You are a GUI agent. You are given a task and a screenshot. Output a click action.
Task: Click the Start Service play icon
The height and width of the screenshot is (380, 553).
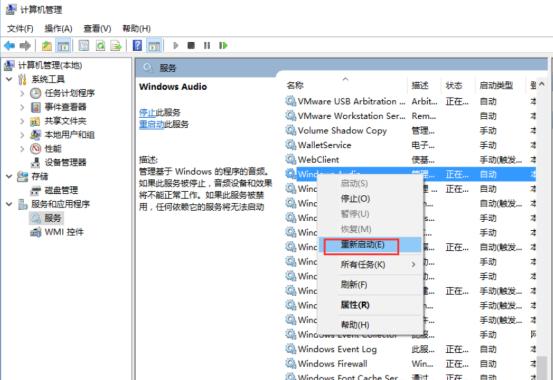[x=176, y=46]
